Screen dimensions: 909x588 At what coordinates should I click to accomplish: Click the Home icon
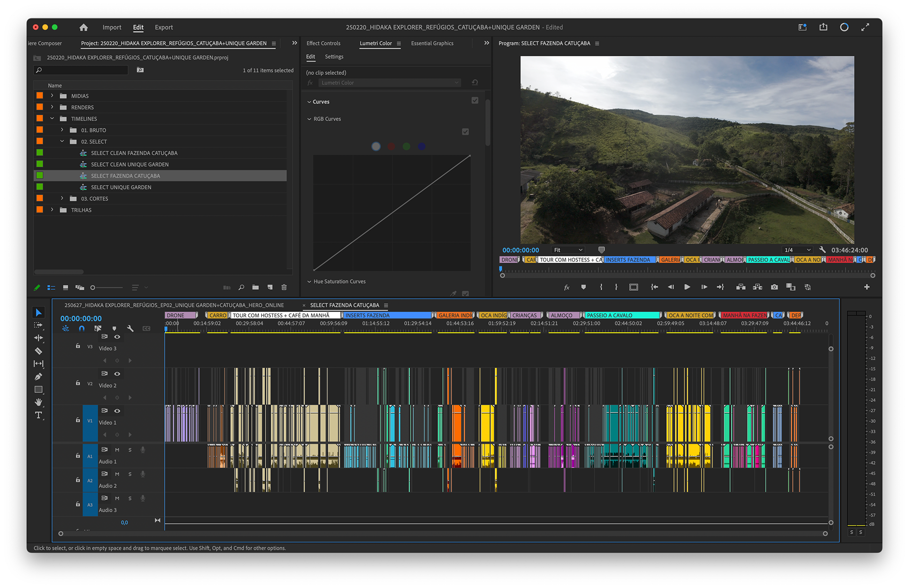click(84, 27)
